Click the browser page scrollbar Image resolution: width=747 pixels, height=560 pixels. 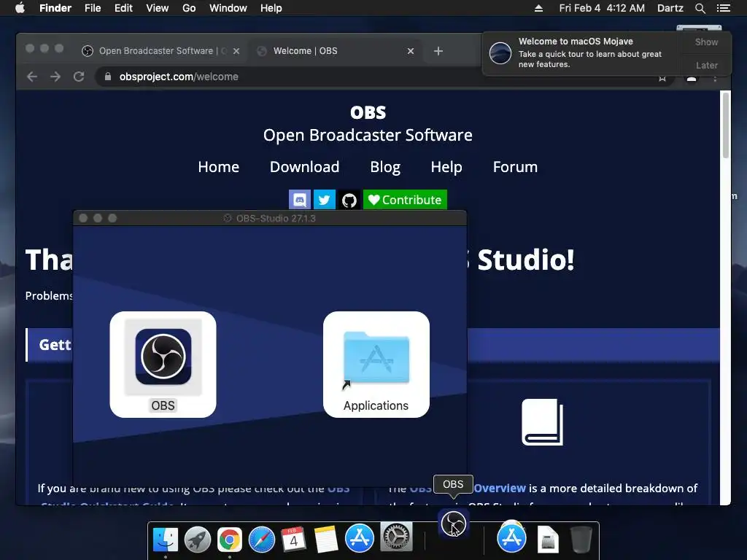pyautogui.click(x=726, y=125)
